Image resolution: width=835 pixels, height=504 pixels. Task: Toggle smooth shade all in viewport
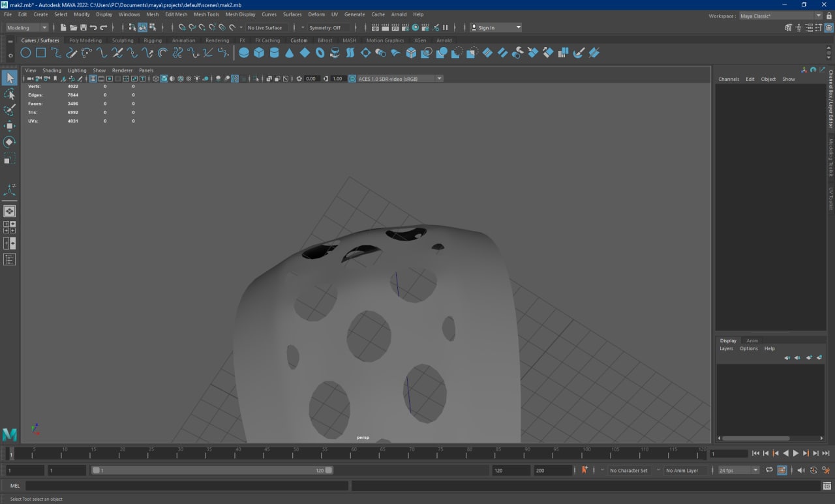click(x=164, y=78)
